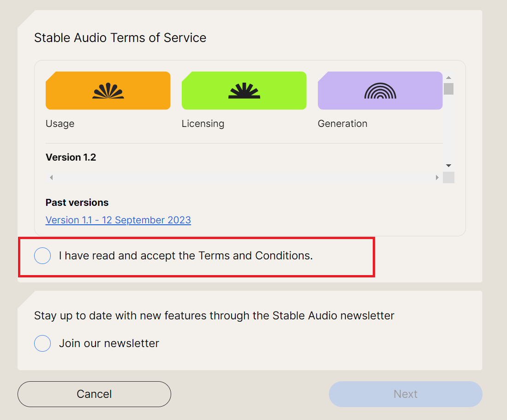The height and width of the screenshot is (420, 507).
Task: Click the horizontal scrollbar left arrow
Action: point(51,177)
